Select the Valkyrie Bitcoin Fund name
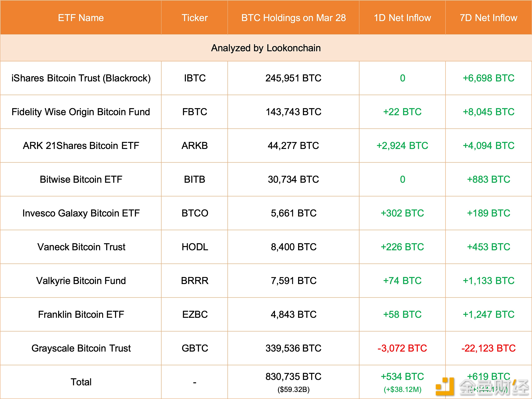Image resolution: width=532 pixels, height=399 pixels. pos(81,281)
